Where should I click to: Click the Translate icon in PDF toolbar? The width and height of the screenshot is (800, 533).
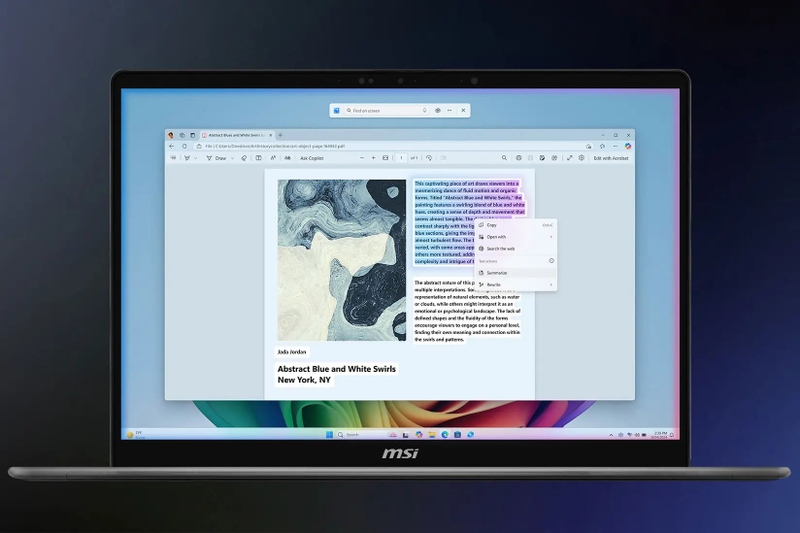[288, 158]
